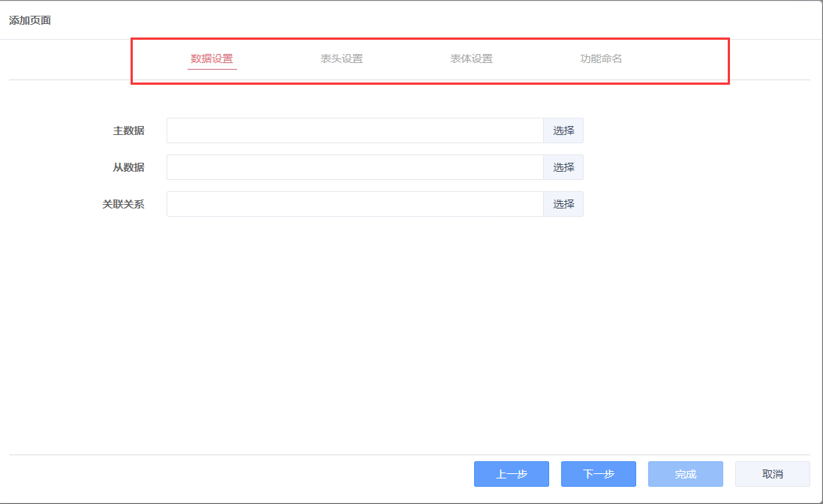The image size is (823, 504).
Task: Open 选择 picker for 关联关系
Action: [563, 204]
